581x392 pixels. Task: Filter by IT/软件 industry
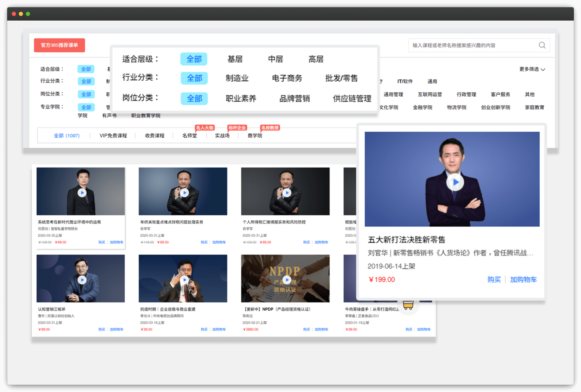tap(405, 81)
